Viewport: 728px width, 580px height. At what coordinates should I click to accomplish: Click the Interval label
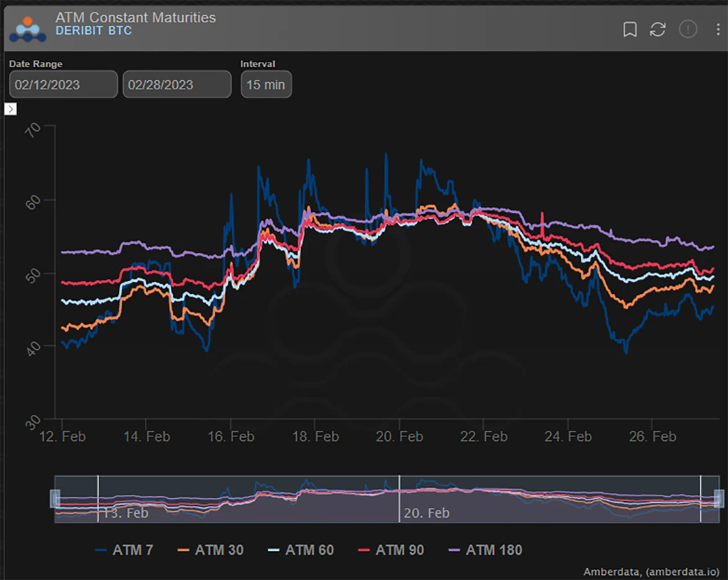tap(258, 64)
